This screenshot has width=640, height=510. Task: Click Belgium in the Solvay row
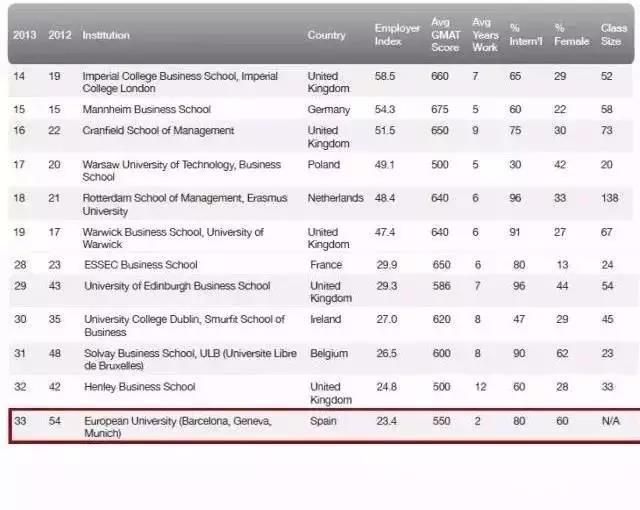[x=329, y=353]
